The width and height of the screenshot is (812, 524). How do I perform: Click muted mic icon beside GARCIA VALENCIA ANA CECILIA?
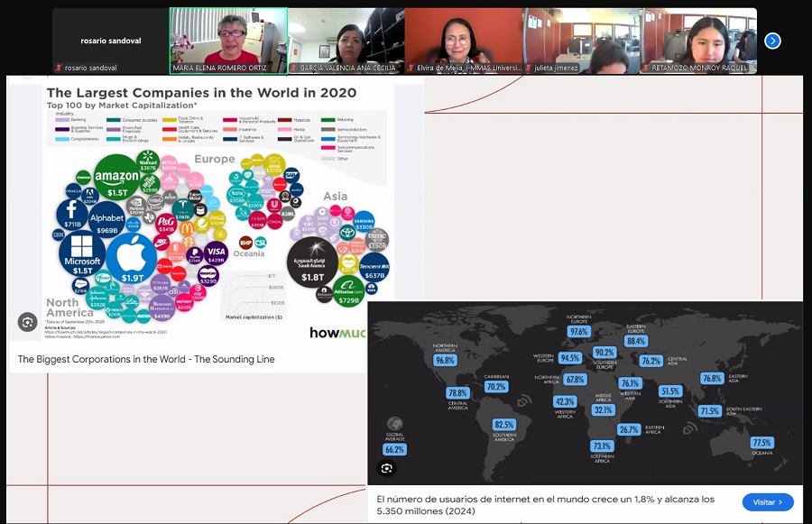coord(294,68)
